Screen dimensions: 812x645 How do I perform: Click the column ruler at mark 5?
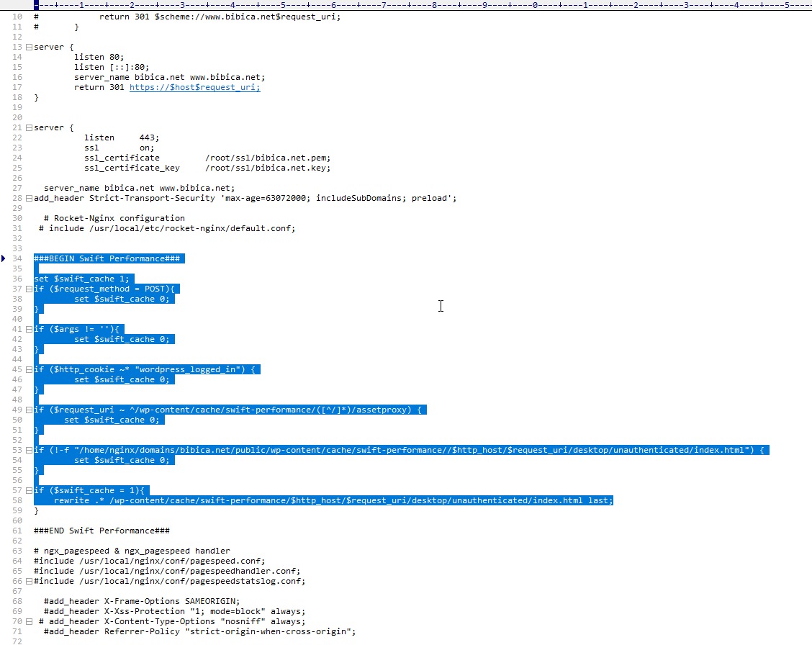(283, 4)
